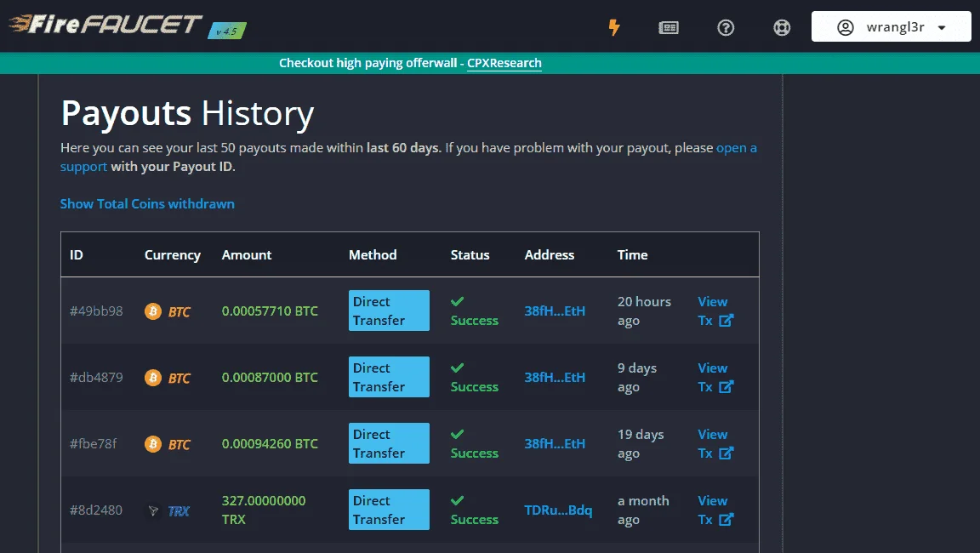Select payout ID #8d2480

click(x=96, y=510)
